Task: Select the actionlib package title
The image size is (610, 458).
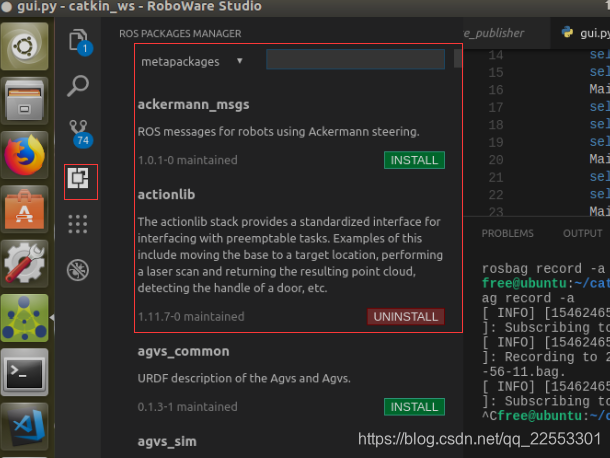Action: pos(166,195)
